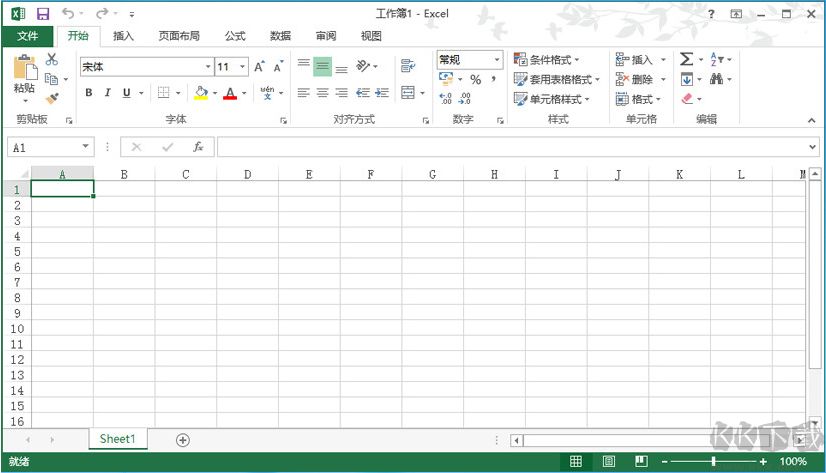Expand the 单元格样式 menu
This screenshot has width=826, height=473.
552,99
